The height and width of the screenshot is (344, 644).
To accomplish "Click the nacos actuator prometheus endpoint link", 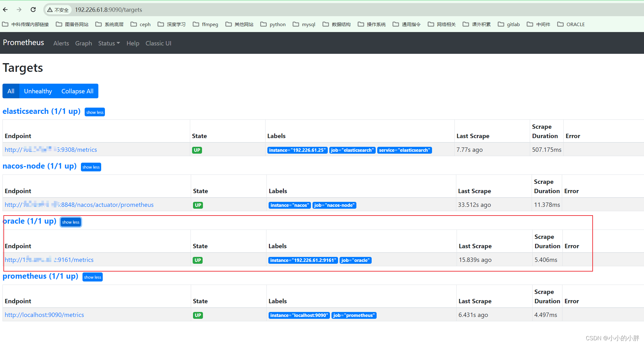I will point(79,205).
